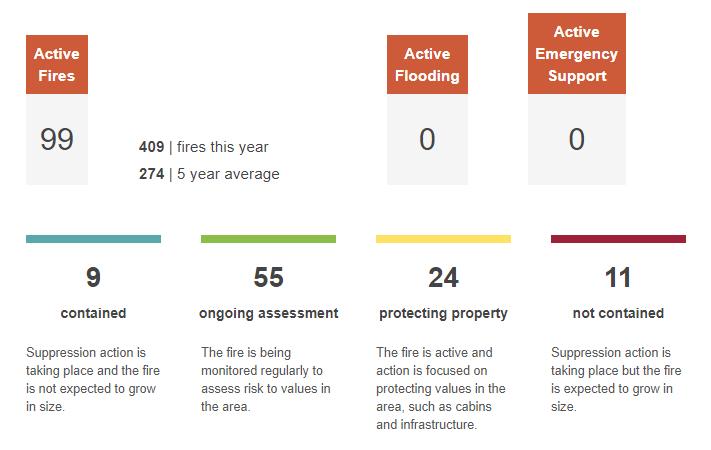
Task: Click the 'ongoing assessment' status label
Action: [268, 313]
